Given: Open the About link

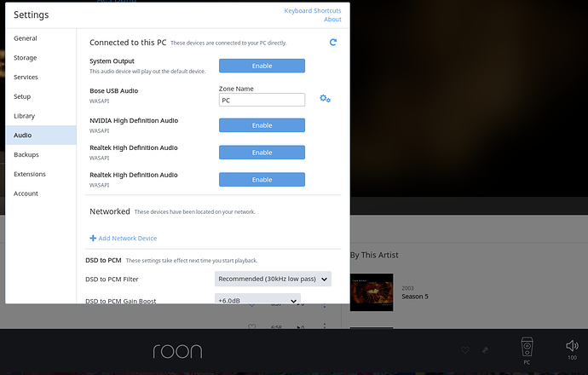Looking at the screenshot, I should 332,19.
